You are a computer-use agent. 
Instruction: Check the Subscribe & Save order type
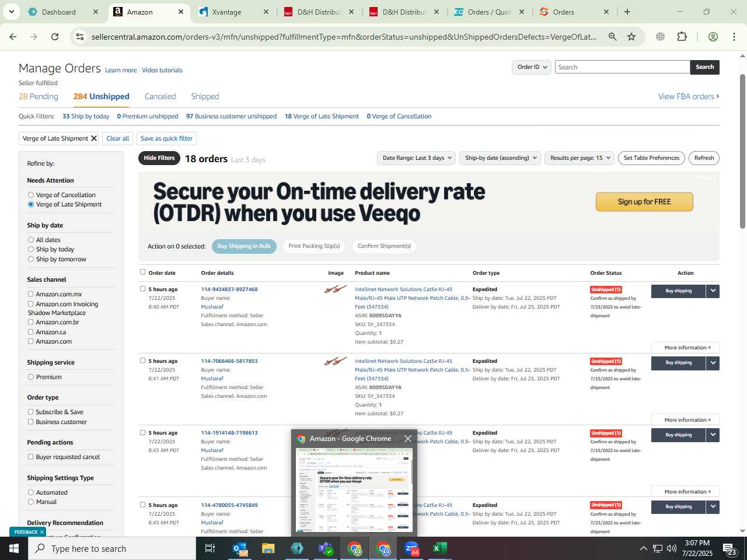click(31, 412)
